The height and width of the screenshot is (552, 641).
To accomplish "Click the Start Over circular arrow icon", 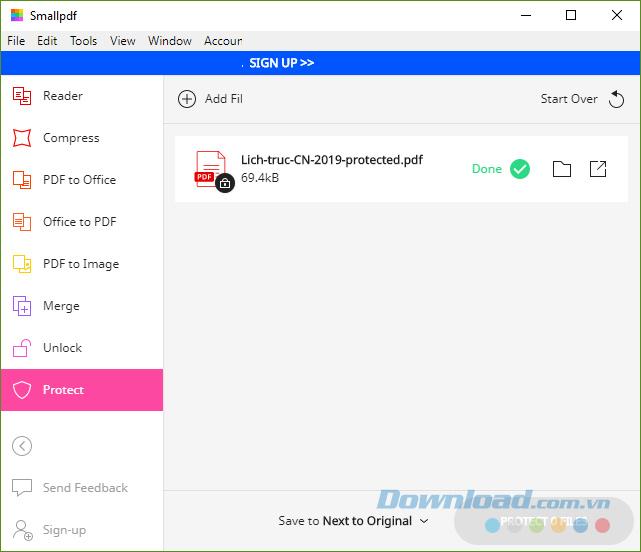I will click(x=616, y=99).
